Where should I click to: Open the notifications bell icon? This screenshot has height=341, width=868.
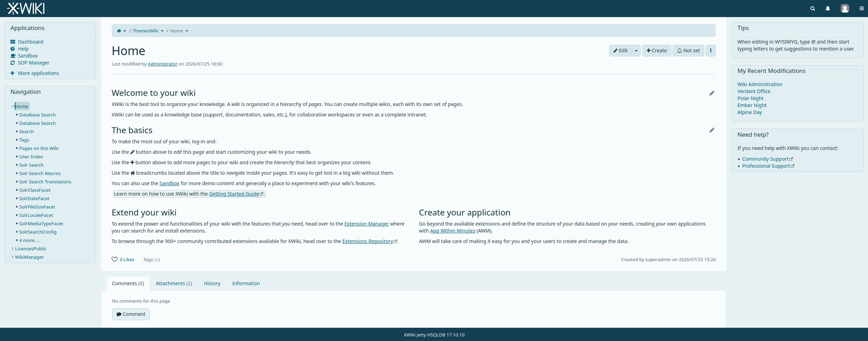point(828,8)
